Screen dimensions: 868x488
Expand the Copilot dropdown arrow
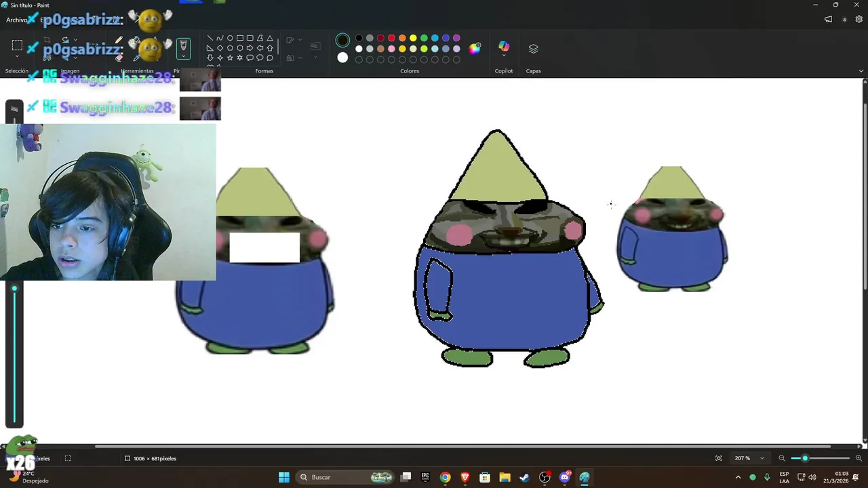(504, 56)
